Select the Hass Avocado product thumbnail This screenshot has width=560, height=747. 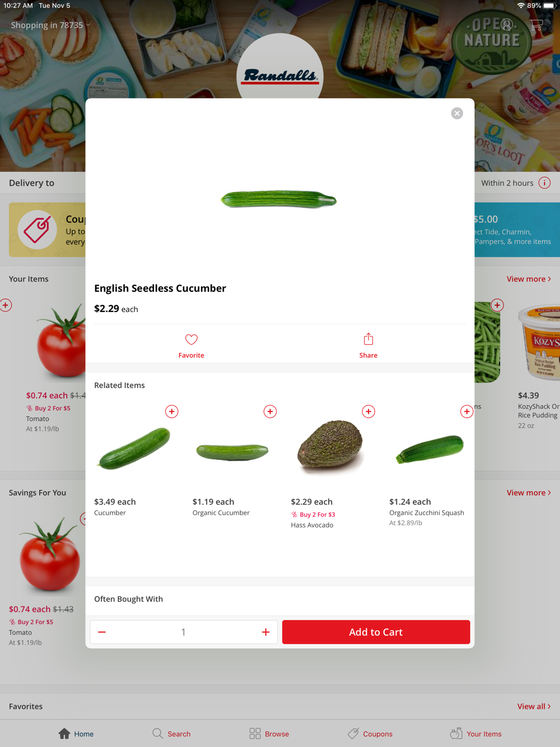point(330,448)
